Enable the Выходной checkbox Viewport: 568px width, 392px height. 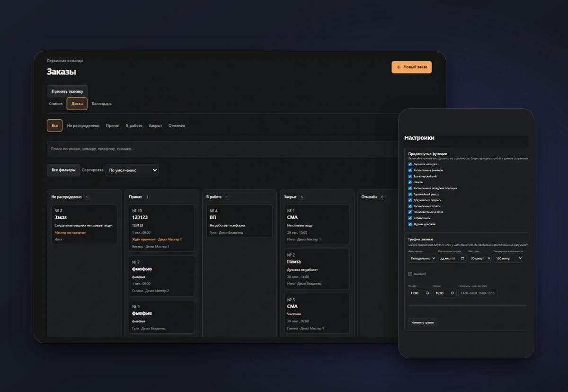[x=410, y=274]
